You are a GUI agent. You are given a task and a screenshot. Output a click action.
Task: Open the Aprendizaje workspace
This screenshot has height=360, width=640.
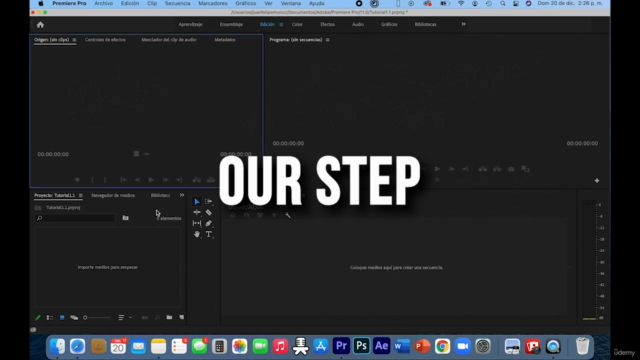(190, 24)
